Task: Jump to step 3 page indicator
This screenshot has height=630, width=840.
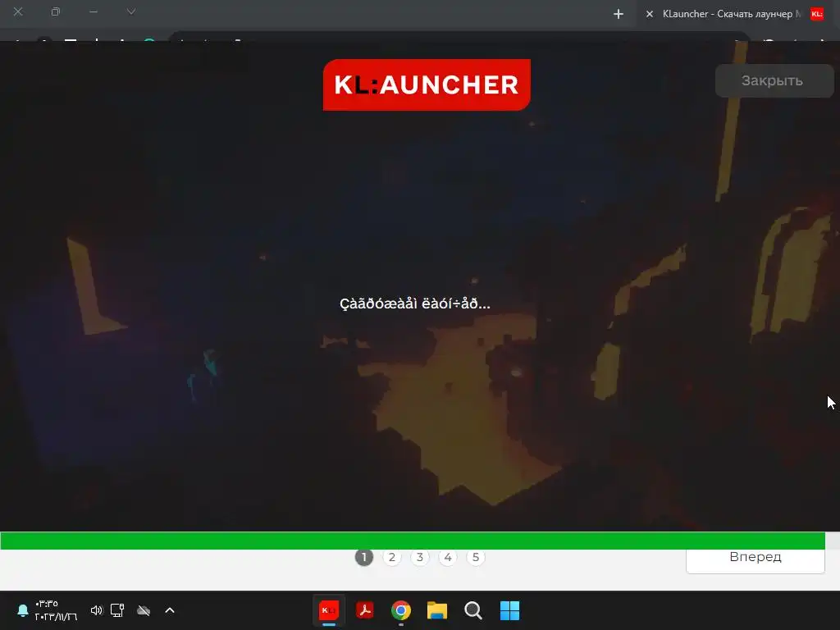Action: pos(419,557)
